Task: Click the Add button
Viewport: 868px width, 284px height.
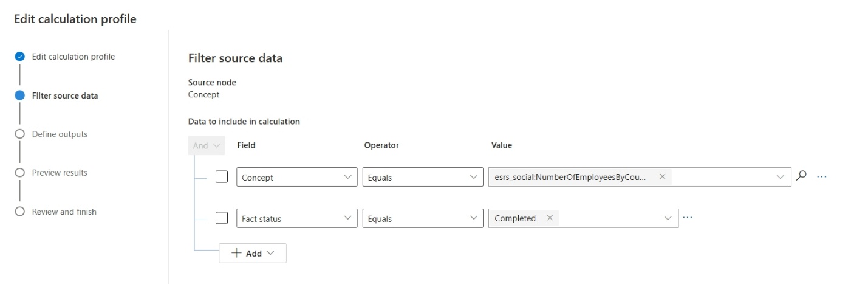Action: click(253, 253)
